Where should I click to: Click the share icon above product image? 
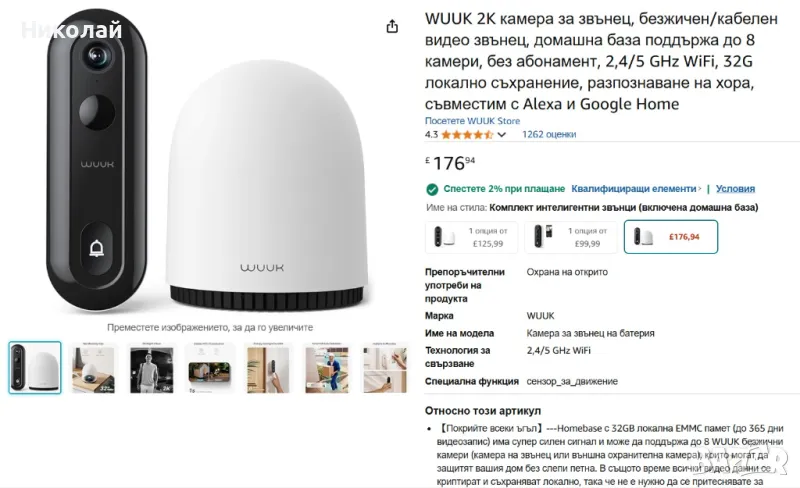pyautogui.click(x=392, y=26)
